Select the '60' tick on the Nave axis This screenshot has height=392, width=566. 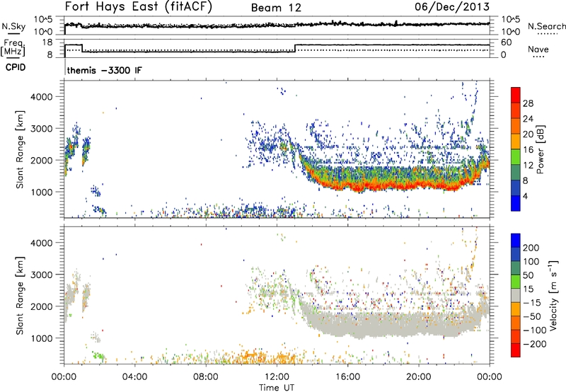tap(507, 42)
